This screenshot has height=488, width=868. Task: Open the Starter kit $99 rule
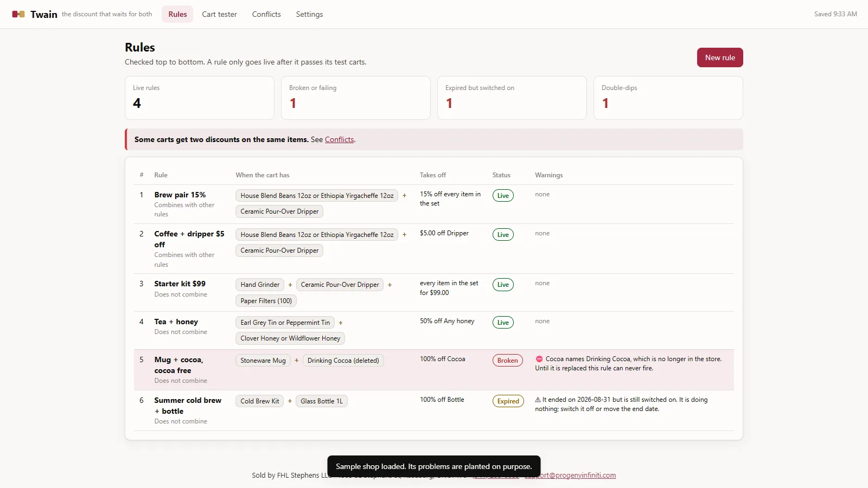[180, 284]
